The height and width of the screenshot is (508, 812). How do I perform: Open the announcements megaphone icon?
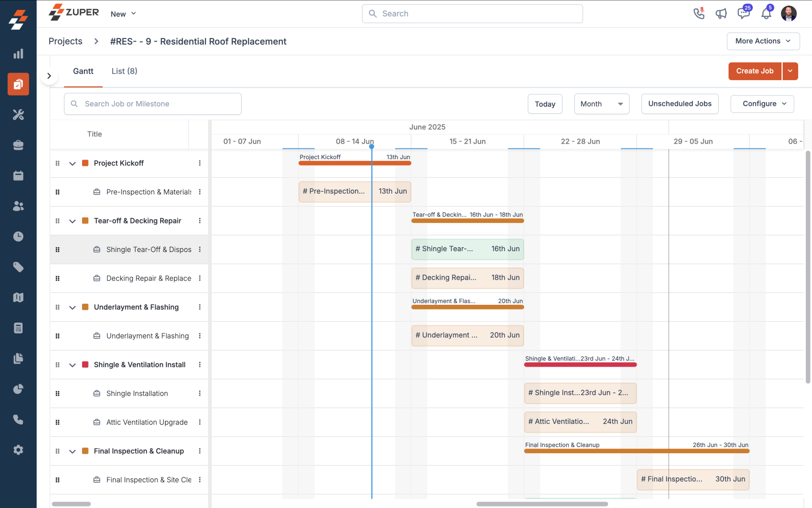(x=721, y=13)
